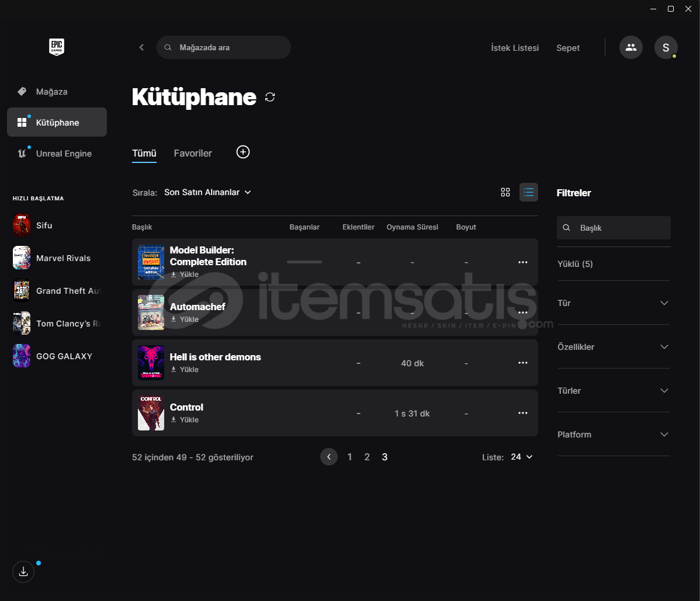Launch Grand Theft Auto from quick launch
The image size is (700, 601).
coord(57,291)
